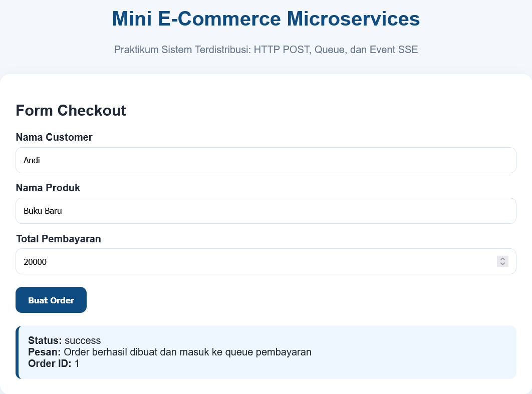This screenshot has width=532, height=394.
Task: Focus the Nama Customer input field
Action: click(265, 160)
